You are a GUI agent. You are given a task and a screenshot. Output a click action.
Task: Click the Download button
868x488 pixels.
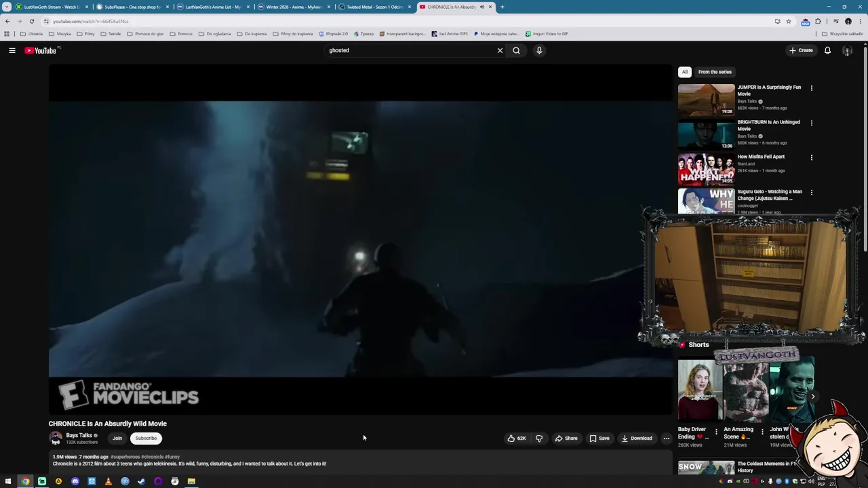point(637,439)
